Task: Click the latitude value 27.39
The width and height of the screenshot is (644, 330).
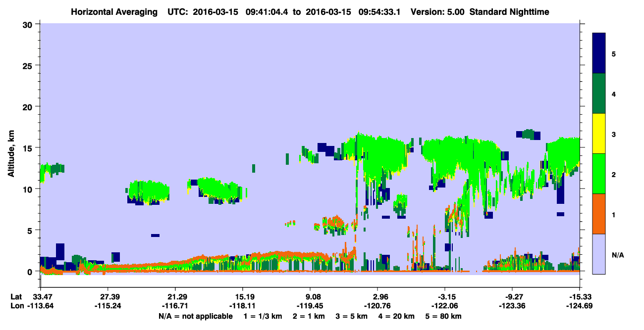Action: coord(107,296)
